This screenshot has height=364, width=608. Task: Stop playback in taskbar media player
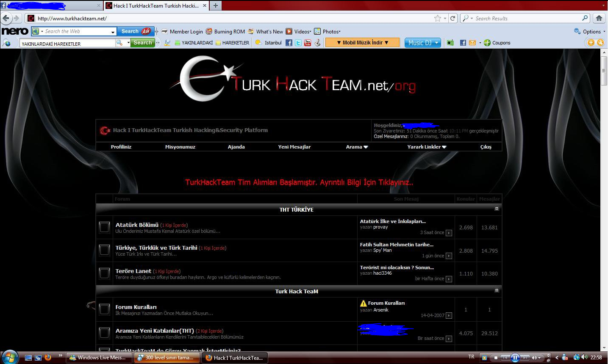point(496,358)
